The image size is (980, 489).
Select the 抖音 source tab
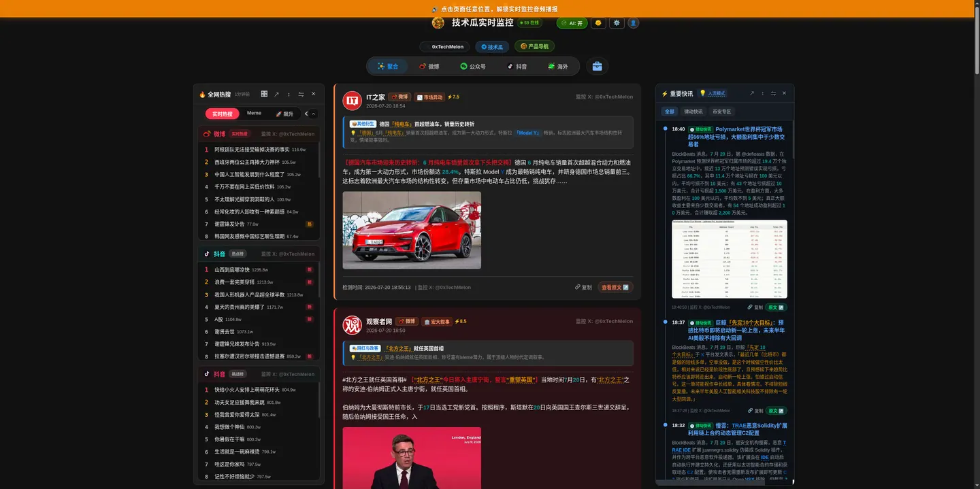point(517,67)
